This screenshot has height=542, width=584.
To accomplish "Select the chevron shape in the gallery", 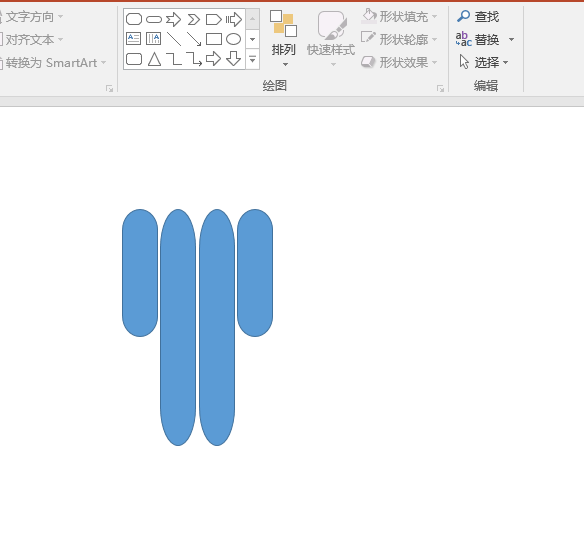I will (x=194, y=19).
